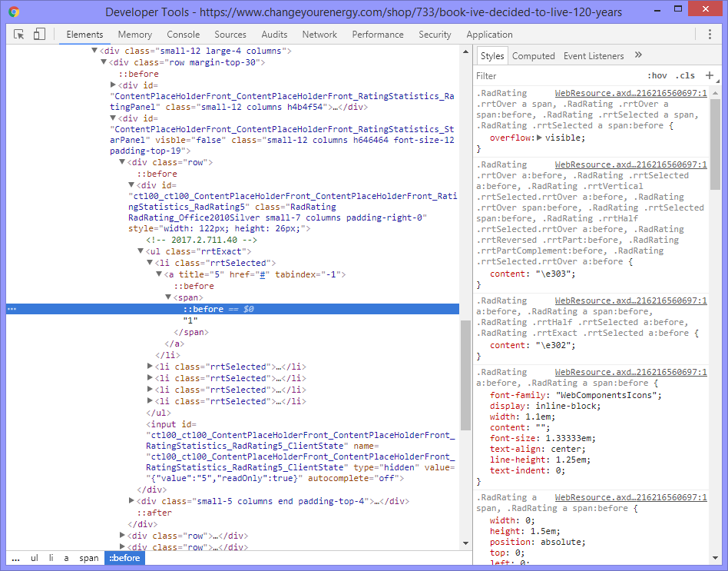The height and width of the screenshot is (571, 728).
Task: Toggle the device toolbar icon
Action: pyautogui.click(x=39, y=35)
